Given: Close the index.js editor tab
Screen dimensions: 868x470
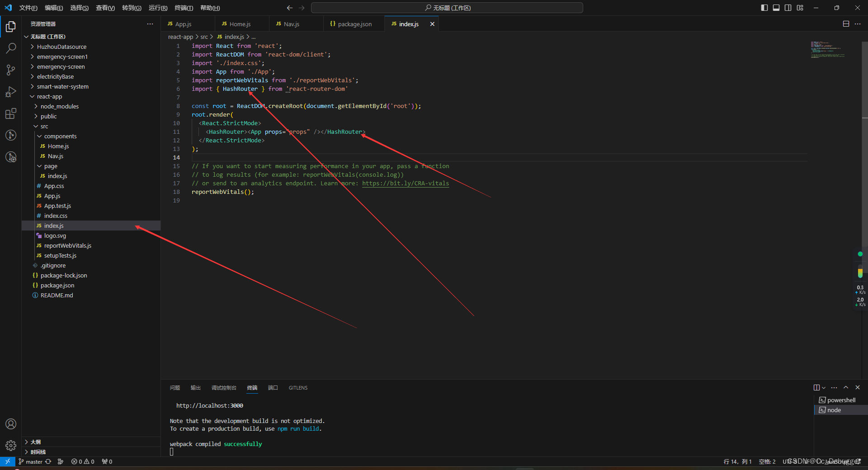Looking at the screenshot, I should pos(432,24).
